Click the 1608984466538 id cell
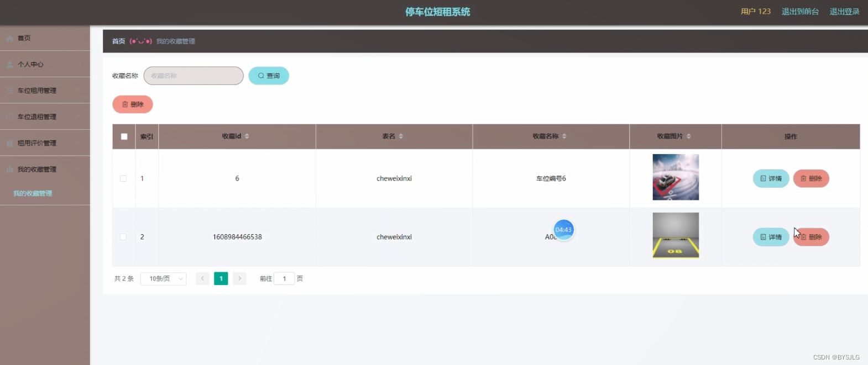This screenshot has height=365, width=868. (x=237, y=237)
